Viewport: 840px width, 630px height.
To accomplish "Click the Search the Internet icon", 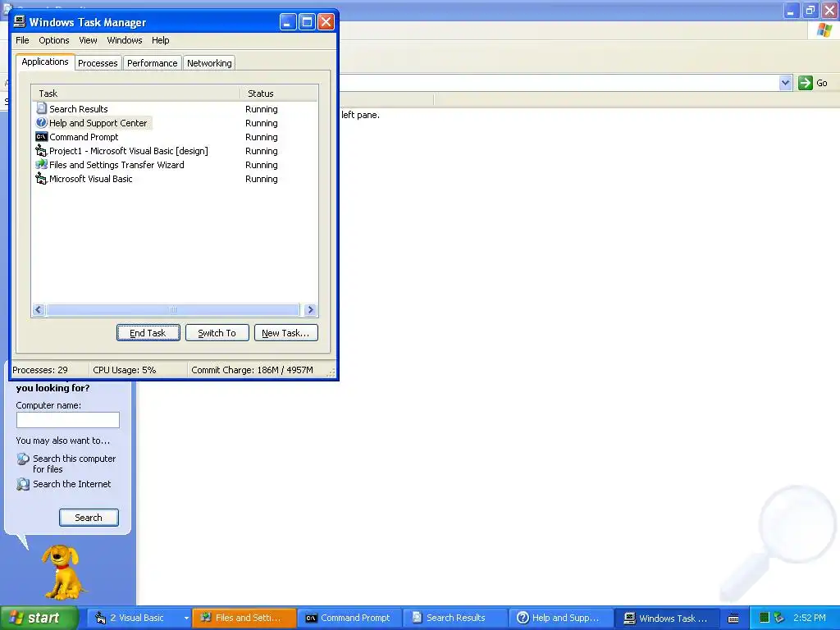I will click(23, 484).
